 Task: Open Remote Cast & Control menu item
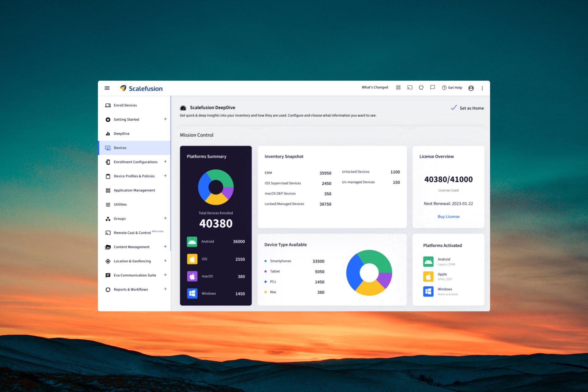click(x=134, y=233)
